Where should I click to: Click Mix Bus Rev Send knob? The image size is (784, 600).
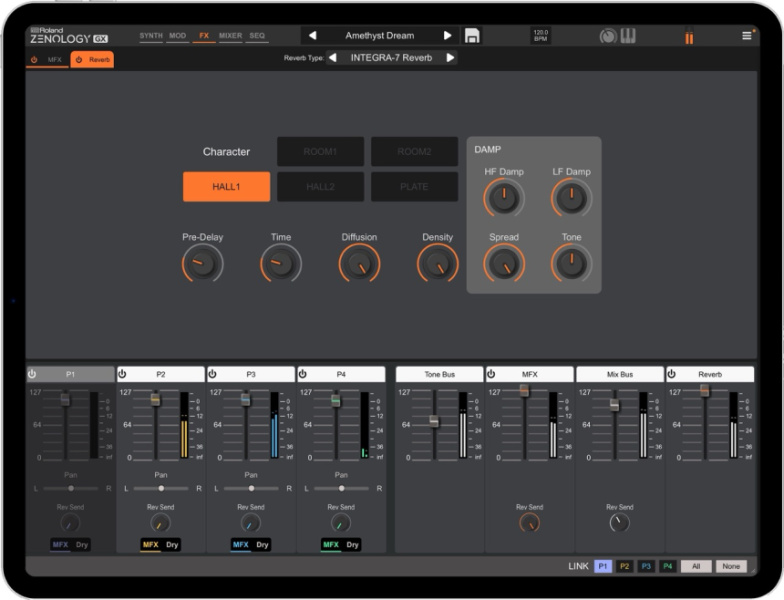(x=620, y=523)
